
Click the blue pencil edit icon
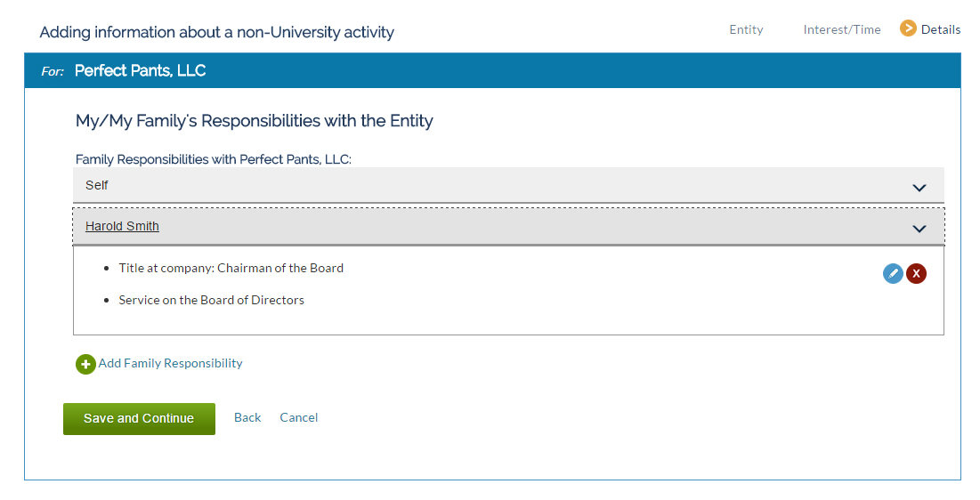[x=893, y=273]
